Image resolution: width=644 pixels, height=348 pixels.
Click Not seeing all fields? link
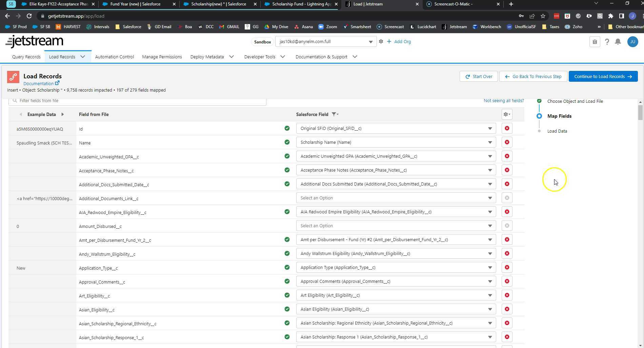tap(504, 101)
